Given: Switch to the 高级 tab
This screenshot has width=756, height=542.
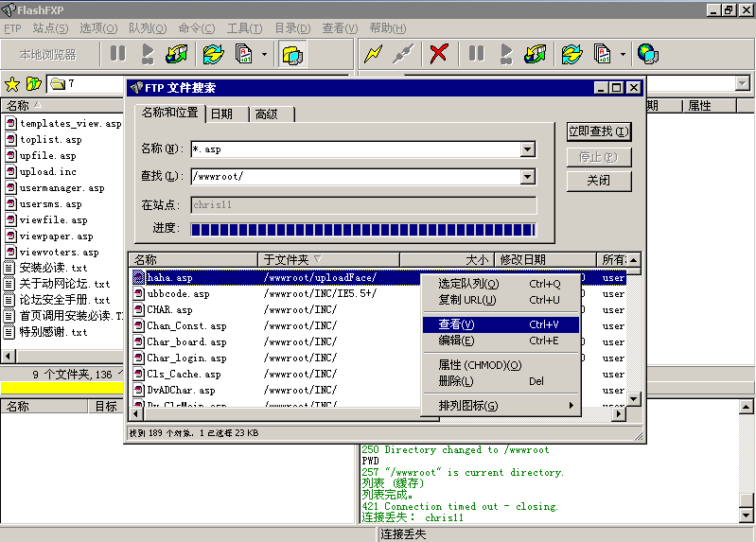Looking at the screenshot, I should click(267, 114).
